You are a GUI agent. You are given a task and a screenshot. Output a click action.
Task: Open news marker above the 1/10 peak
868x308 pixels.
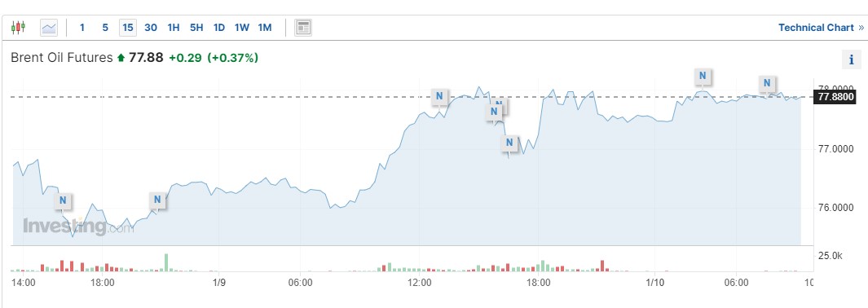tap(703, 76)
